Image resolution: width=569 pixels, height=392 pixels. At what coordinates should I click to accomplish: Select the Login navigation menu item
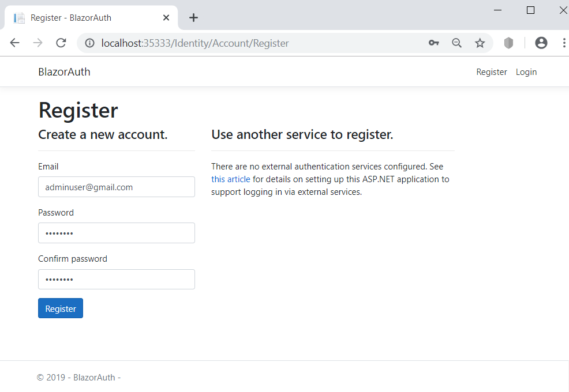click(x=526, y=71)
